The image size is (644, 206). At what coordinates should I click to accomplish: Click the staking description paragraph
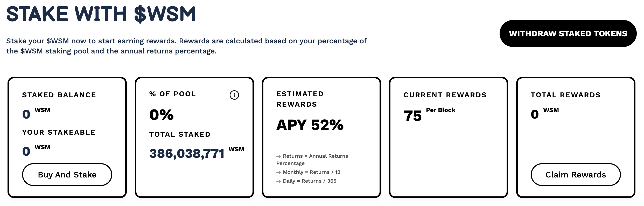pos(186,46)
